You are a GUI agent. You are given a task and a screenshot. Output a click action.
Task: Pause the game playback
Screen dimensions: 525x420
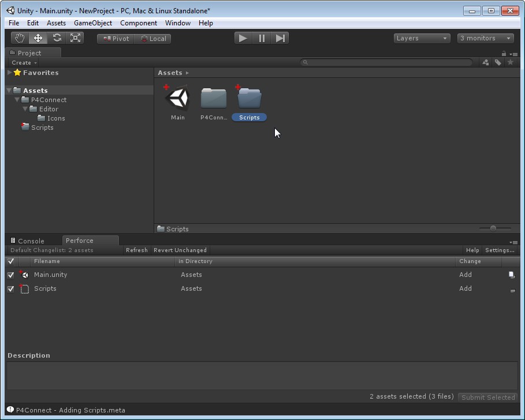coord(262,38)
